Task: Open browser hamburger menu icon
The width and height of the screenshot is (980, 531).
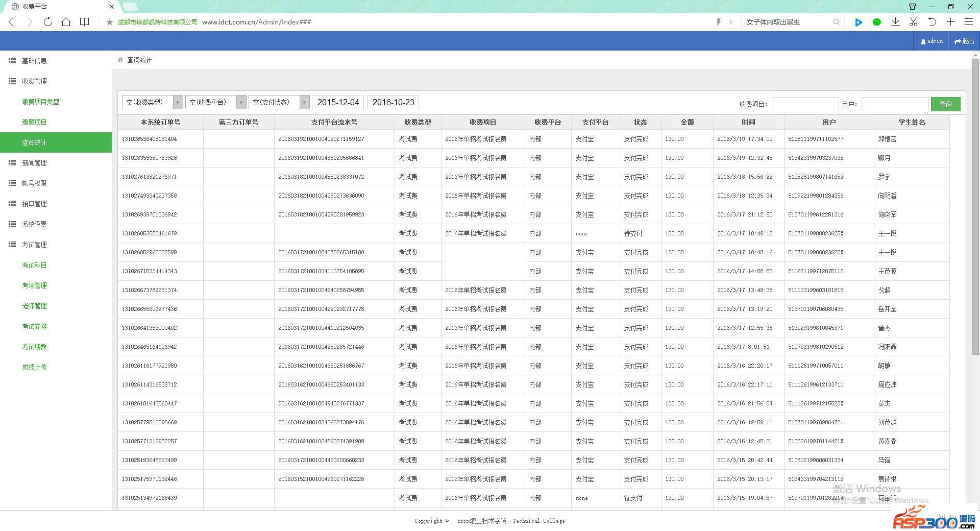Action: (968, 22)
